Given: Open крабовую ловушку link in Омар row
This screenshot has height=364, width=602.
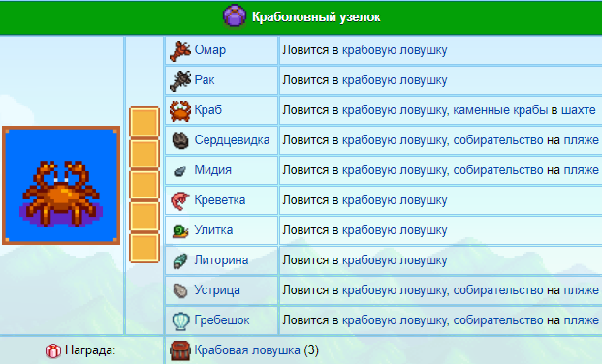Looking at the screenshot, I should pos(395,50).
